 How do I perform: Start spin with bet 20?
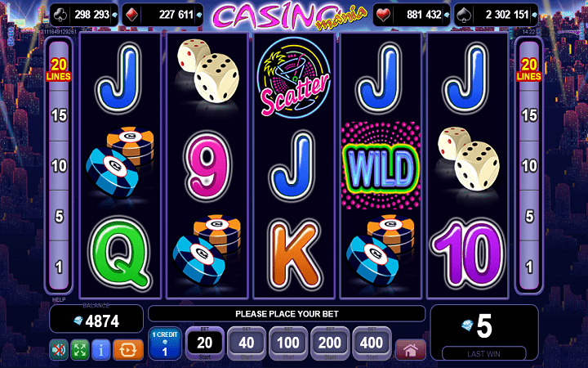coord(205,343)
